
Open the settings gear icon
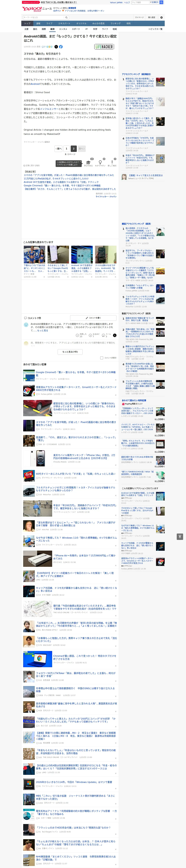(161, 17)
